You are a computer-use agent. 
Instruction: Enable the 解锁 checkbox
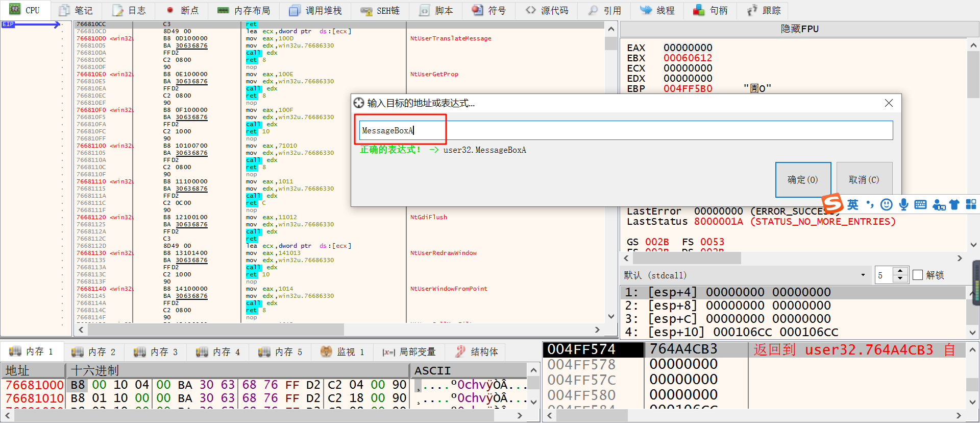(918, 275)
